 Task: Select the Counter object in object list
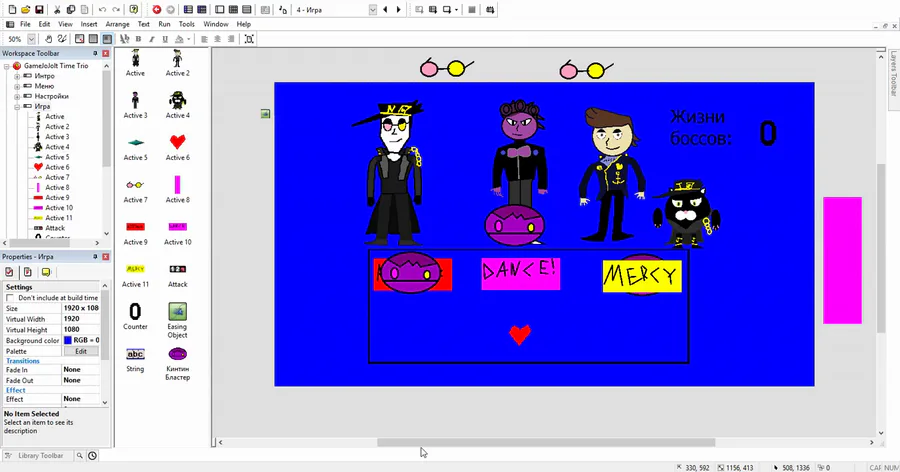click(x=135, y=316)
